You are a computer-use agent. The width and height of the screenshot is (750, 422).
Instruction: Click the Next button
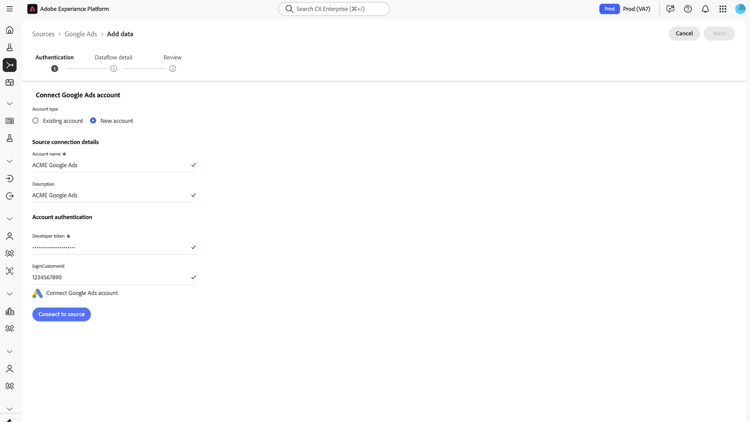click(719, 33)
